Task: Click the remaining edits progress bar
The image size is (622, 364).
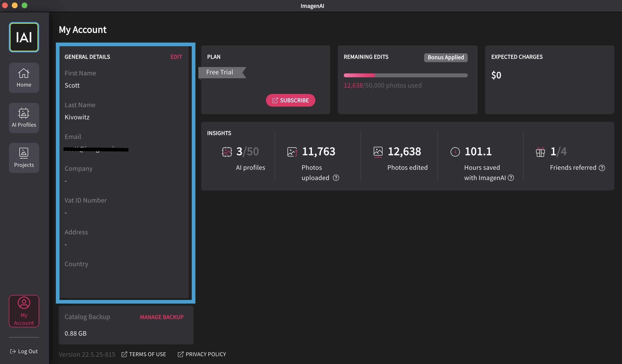Action: click(x=406, y=75)
